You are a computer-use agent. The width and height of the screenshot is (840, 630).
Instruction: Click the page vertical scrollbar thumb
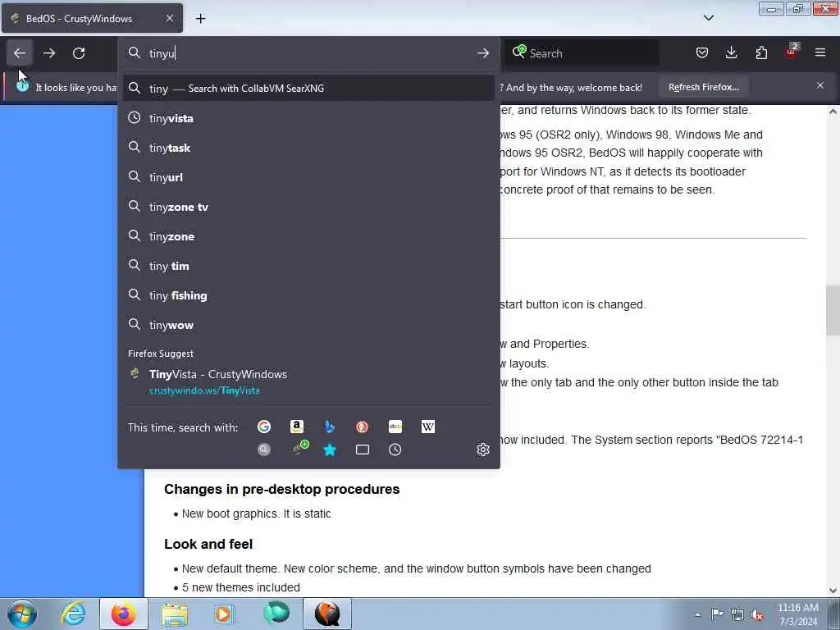tap(833, 311)
